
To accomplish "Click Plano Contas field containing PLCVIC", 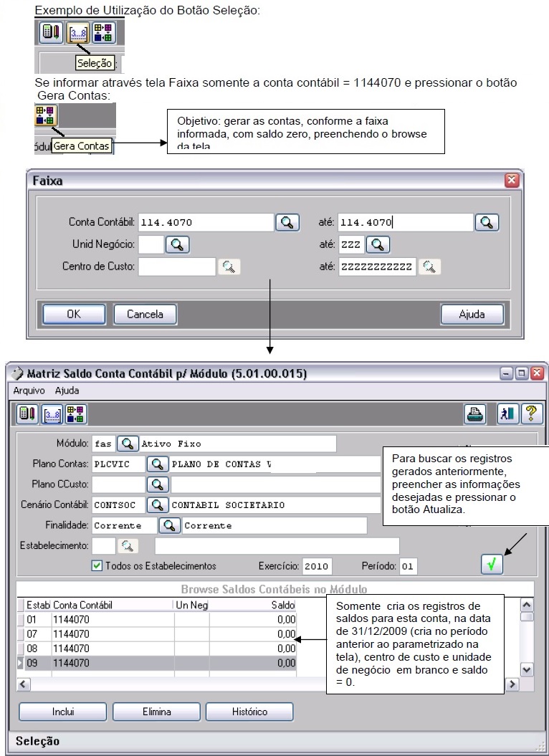I will [118, 464].
